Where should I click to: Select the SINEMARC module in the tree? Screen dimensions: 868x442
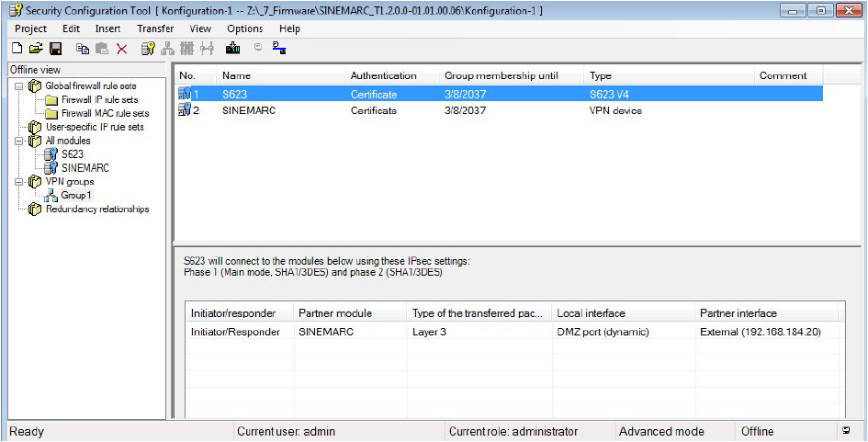[x=85, y=168]
